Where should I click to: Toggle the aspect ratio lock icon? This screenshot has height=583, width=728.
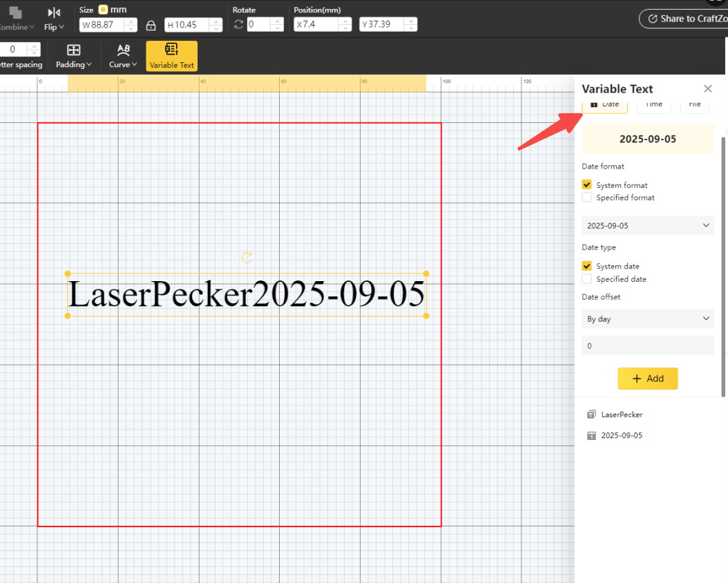coord(151,25)
